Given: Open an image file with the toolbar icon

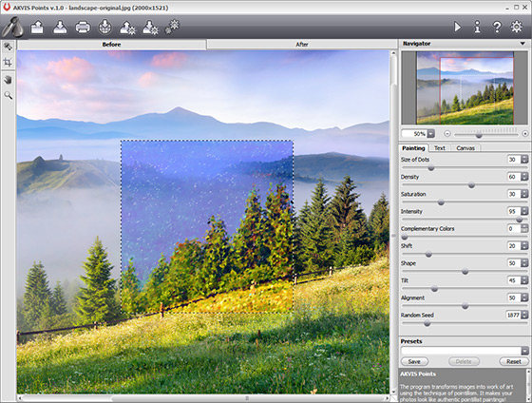Looking at the screenshot, I should (x=37, y=27).
